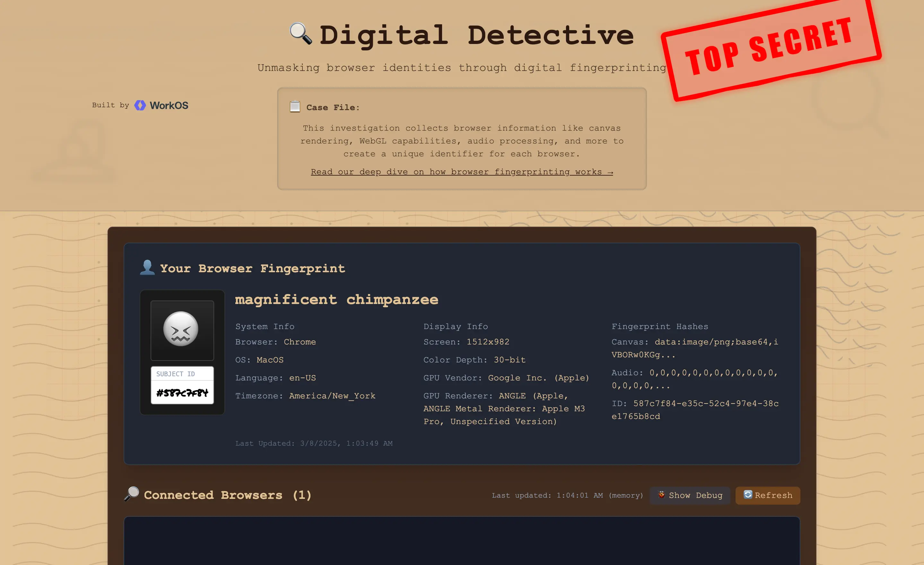924x565 pixels.
Task: Click the clipboard icon next to Case File
Action: pyautogui.click(x=295, y=107)
